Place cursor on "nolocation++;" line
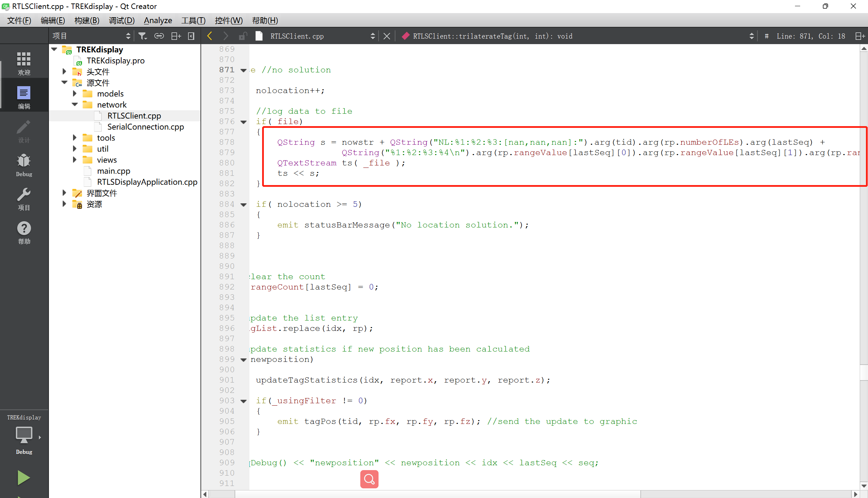 pos(290,90)
